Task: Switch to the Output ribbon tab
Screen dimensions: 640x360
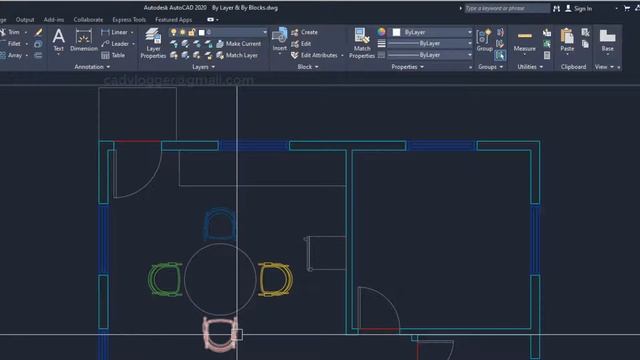Action: [25, 20]
